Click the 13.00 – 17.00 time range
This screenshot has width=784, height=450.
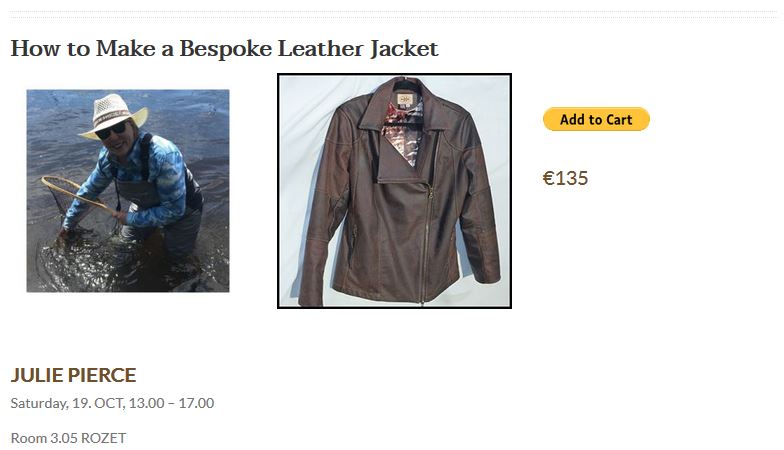tap(172, 403)
